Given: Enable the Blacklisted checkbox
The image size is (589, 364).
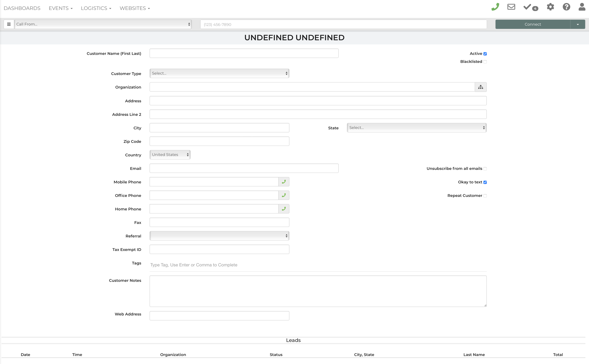Looking at the screenshot, I should (485, 62).
